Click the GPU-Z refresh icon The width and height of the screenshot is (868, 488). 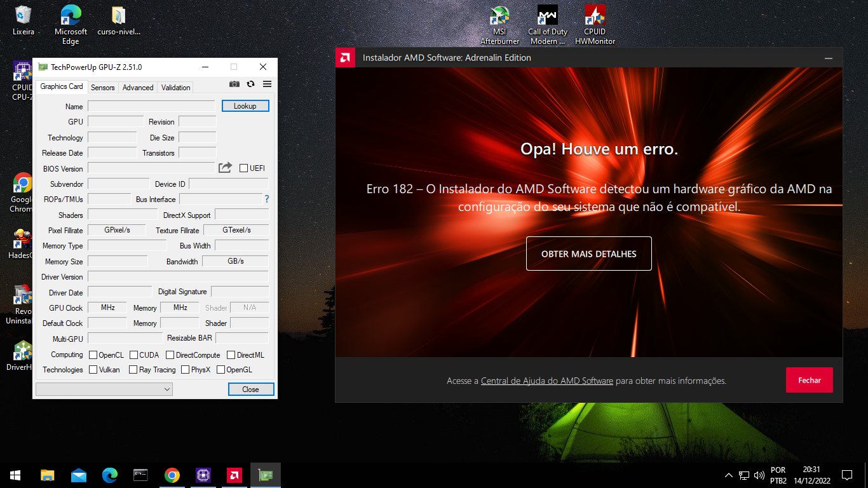[250, 84]
